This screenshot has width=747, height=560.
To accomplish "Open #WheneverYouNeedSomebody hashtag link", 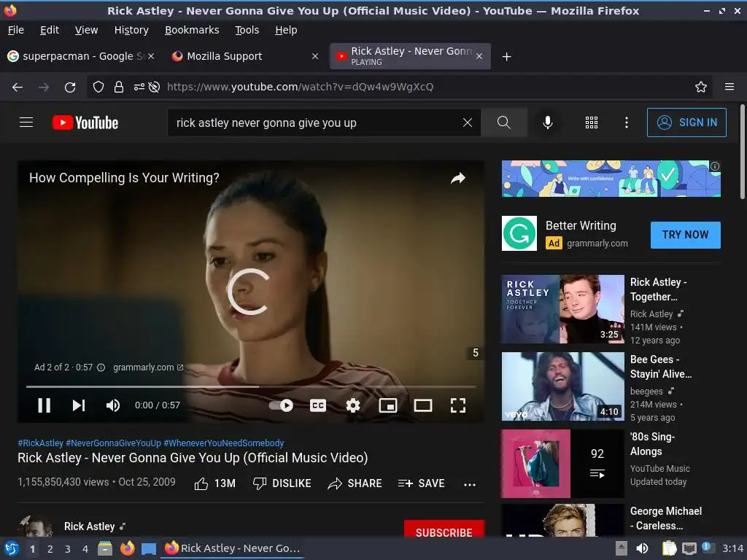I will tap(224, 443).
